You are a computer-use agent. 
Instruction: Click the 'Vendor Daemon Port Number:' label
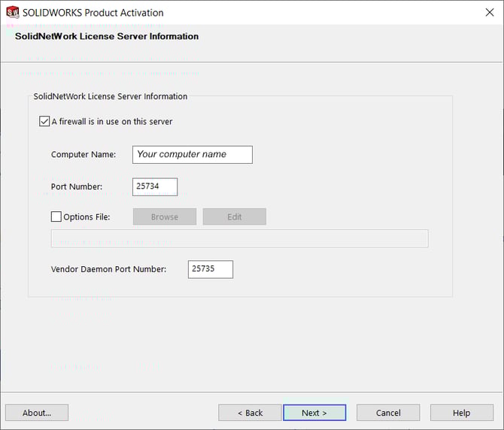click(x=108, y=269)
